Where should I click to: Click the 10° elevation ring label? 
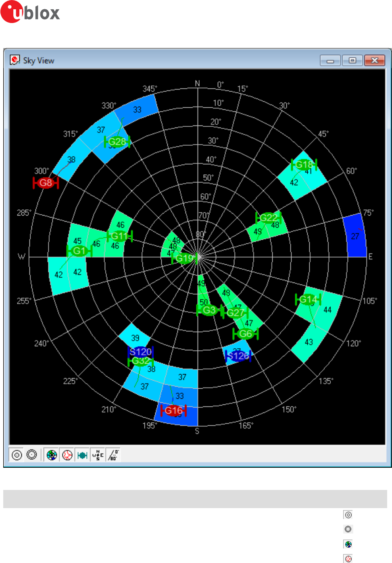coord(218,103)
